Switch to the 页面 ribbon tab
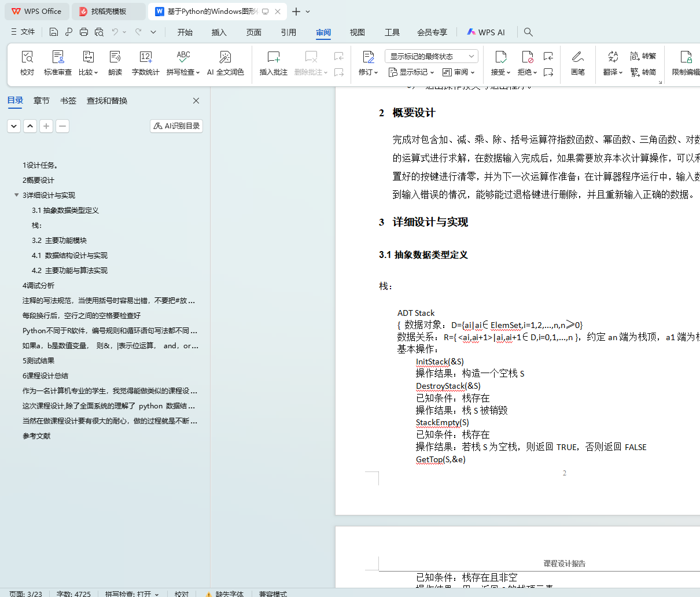Screen dimensions: 700x597 pos(254,32)
